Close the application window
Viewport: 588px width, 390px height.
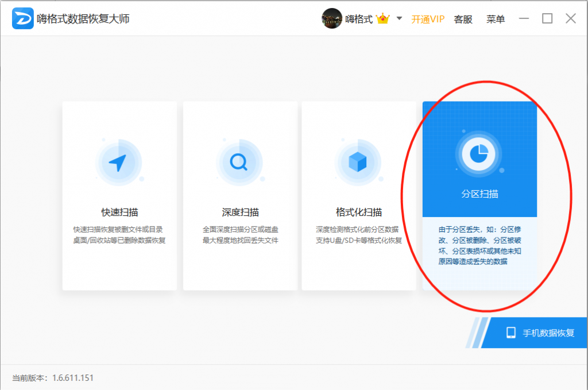(x=571, y=18)
